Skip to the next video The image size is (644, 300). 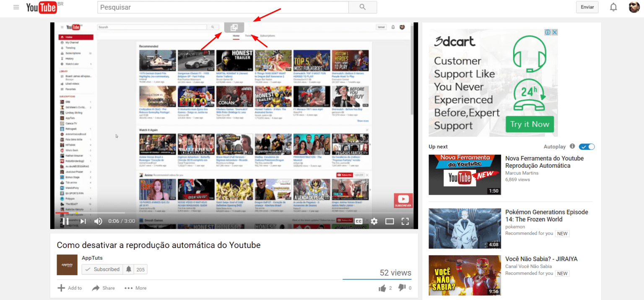click(x=83, y=221)
